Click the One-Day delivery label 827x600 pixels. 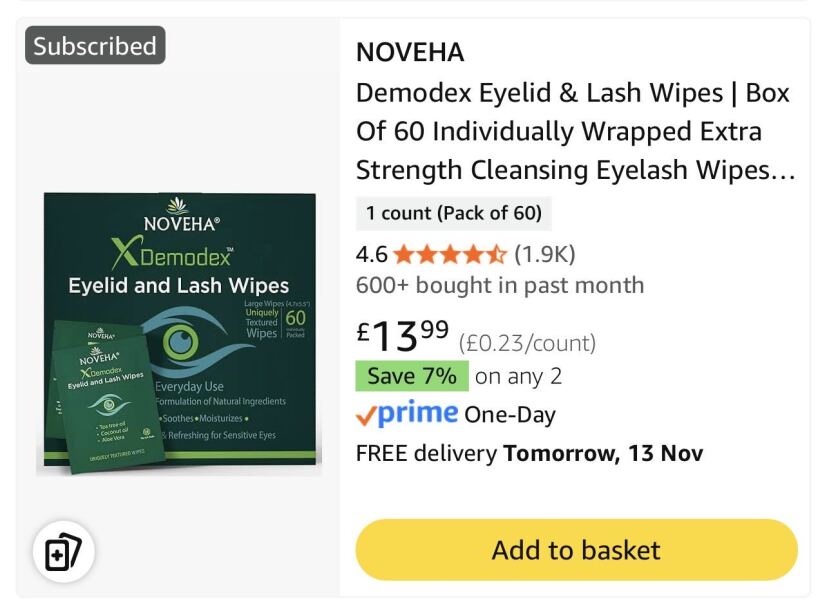(510, 415)
